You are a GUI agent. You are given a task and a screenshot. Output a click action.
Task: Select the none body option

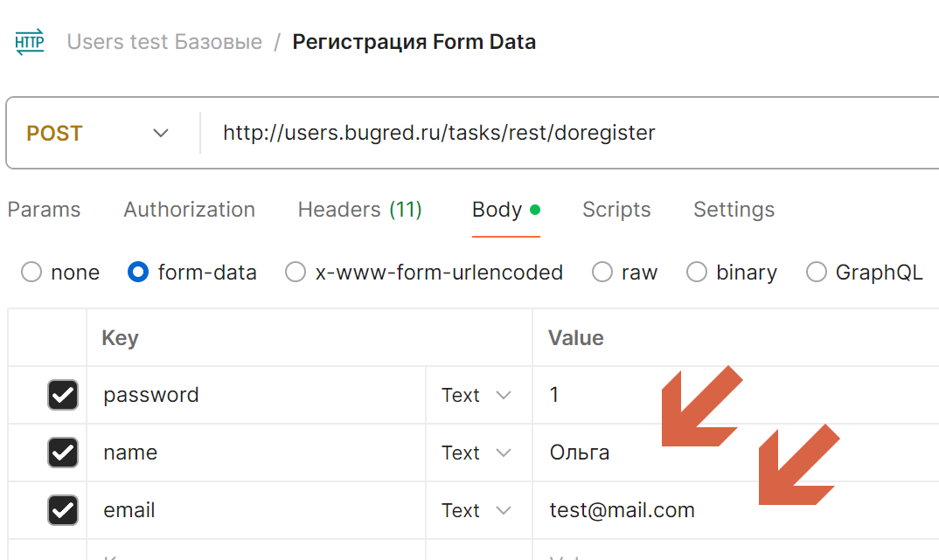click(31, 273)
